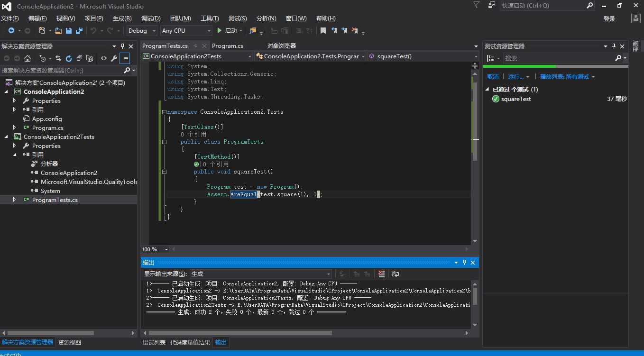The image size is (644, 356).
Task: Toggle a bookmark using bookmark icon
Action: point(323,31)
